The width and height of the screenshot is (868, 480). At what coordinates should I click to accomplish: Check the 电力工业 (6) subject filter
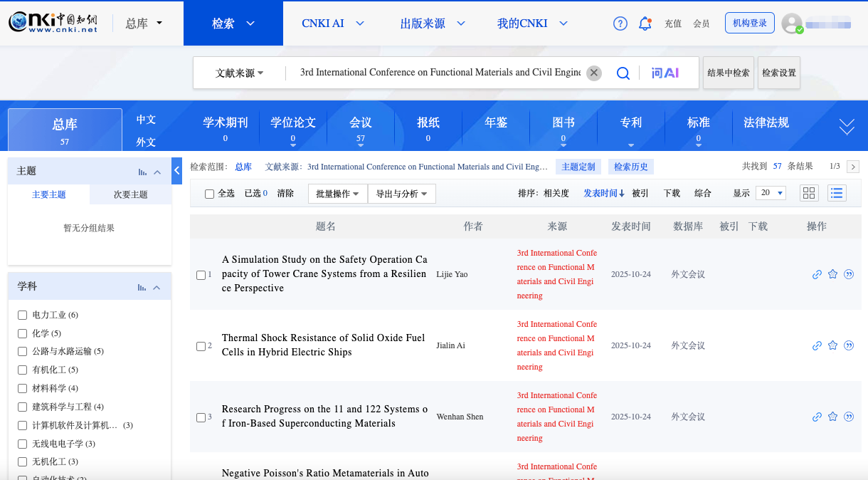tap(22, 315)
